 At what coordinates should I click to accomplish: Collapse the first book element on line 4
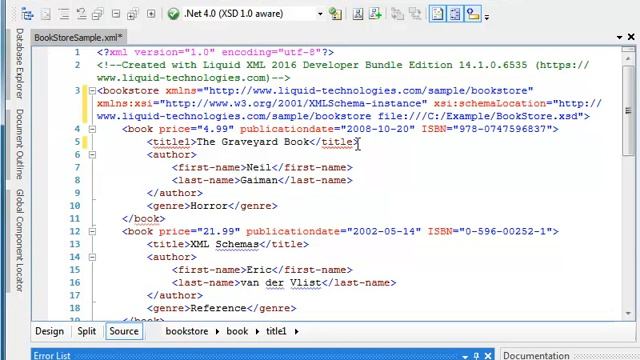point(92,129)
